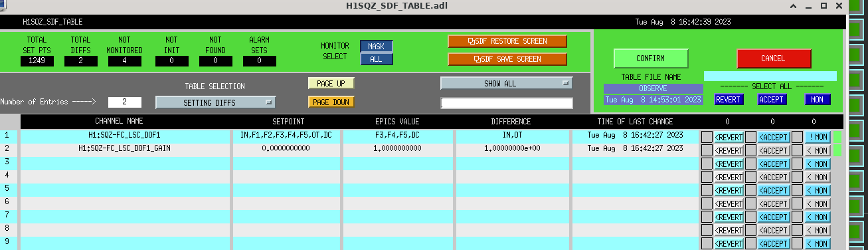Click NOT MONITORED value 4

125,61
